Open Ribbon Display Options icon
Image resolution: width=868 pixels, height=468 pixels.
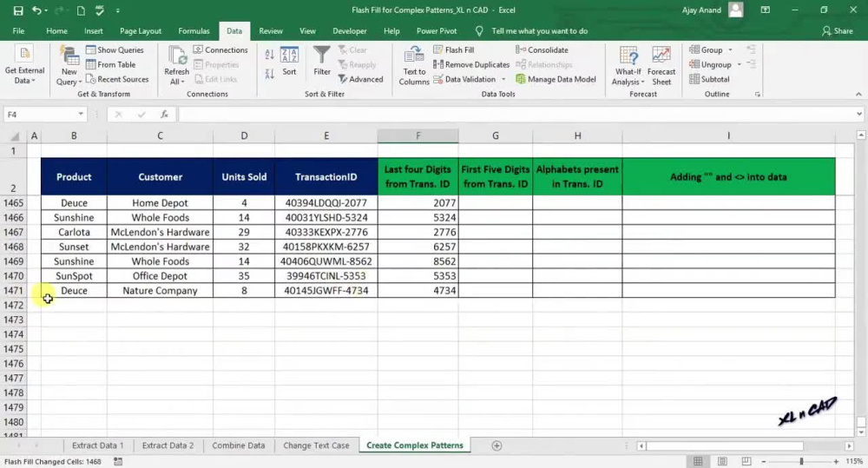765,10
